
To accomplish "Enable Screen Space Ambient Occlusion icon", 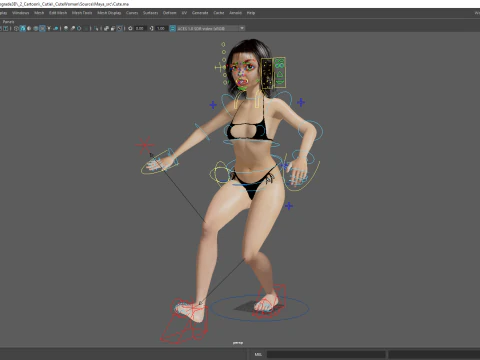I will pos(66,28).
